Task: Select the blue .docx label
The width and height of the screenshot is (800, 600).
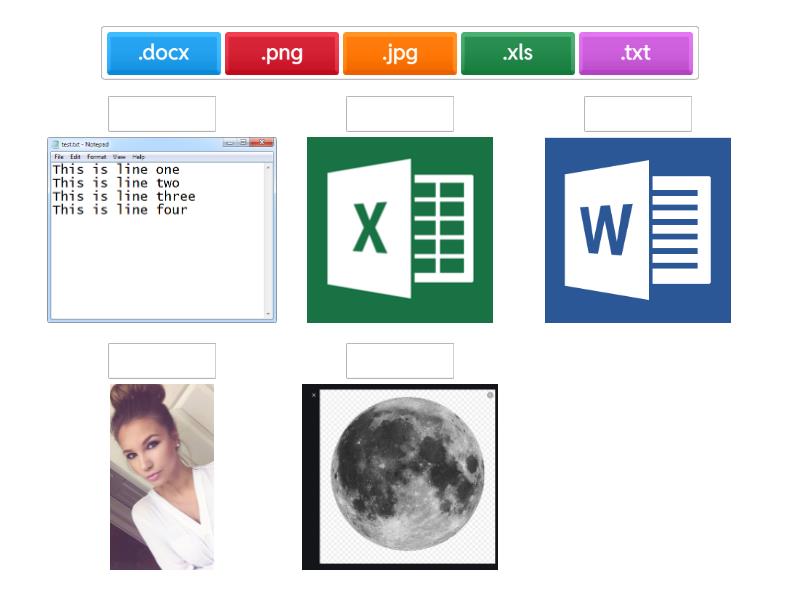Action: click(163, 53)
